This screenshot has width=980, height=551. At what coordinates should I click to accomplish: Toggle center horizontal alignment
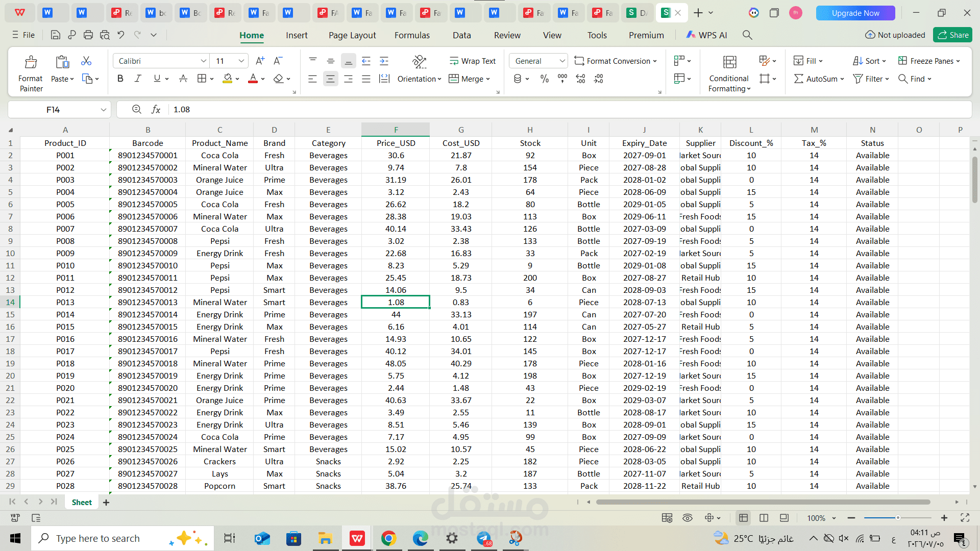click(x=330, y=79)
